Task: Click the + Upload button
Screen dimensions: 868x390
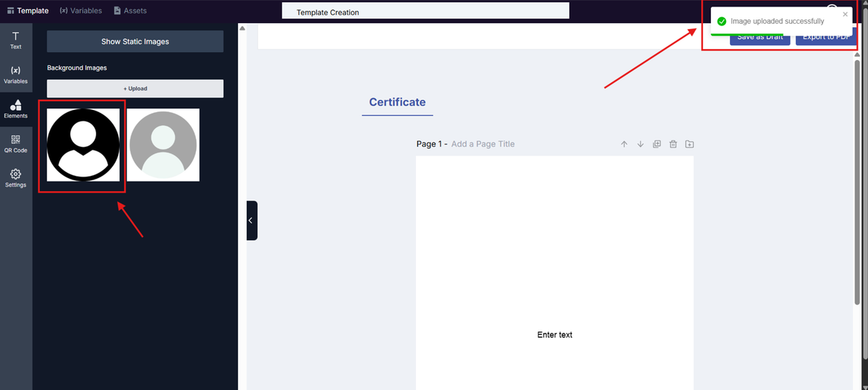Action: point(135,88)
